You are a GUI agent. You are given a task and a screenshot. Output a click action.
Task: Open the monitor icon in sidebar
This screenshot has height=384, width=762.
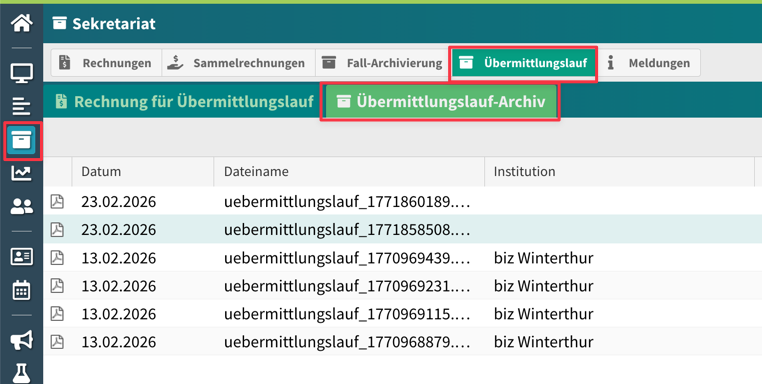click(22, 73)
